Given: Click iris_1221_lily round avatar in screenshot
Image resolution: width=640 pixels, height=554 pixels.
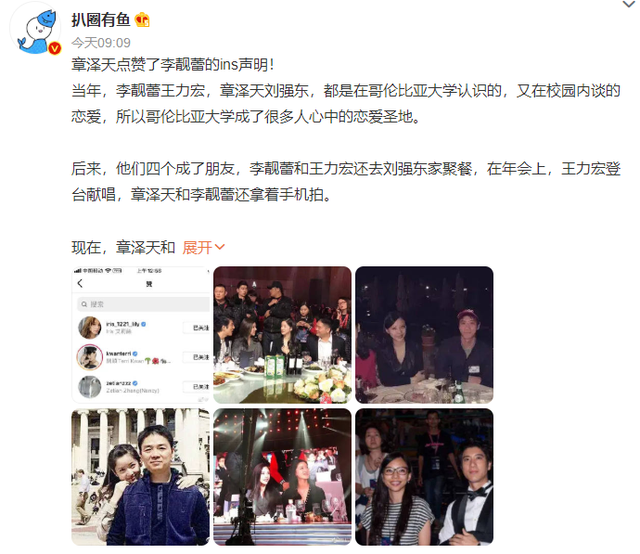Looking at the screenshot, I should pyautogui.click(x=90, y=327).
